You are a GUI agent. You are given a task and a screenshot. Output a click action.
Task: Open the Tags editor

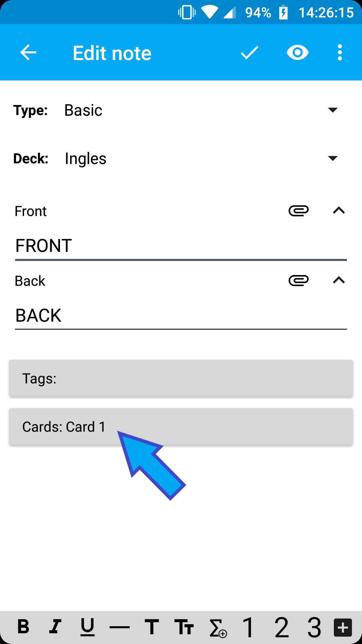(x=181, y=378)
